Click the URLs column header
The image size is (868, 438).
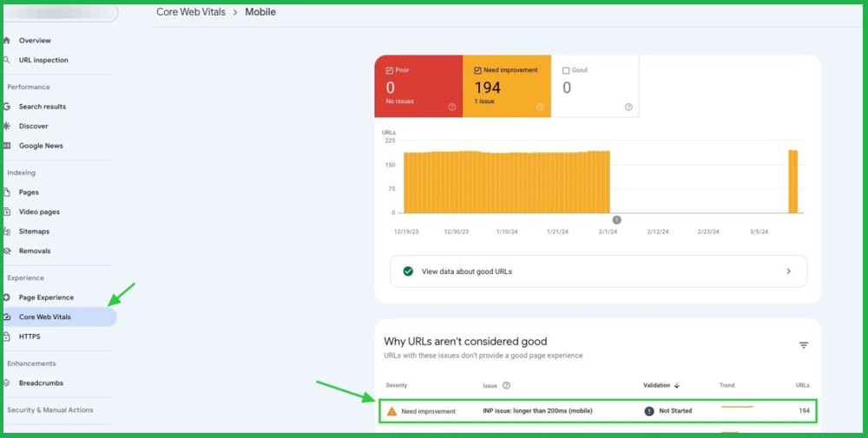pyautogui.click(x=803, y=385)
